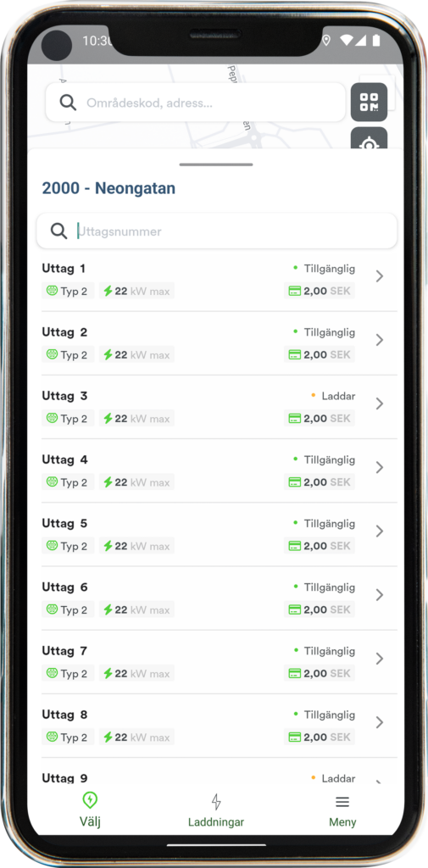
Task: Tap the Typ 2 connector badge of Uttag 1
Action: click(x=68, y=291)
